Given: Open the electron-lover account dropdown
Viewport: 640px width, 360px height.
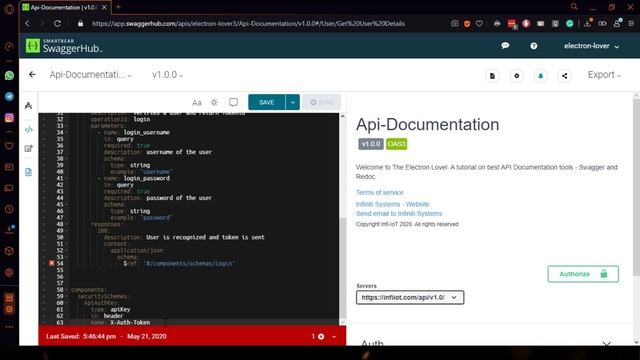Looking at the screenshot, I should tap(591, 46).
